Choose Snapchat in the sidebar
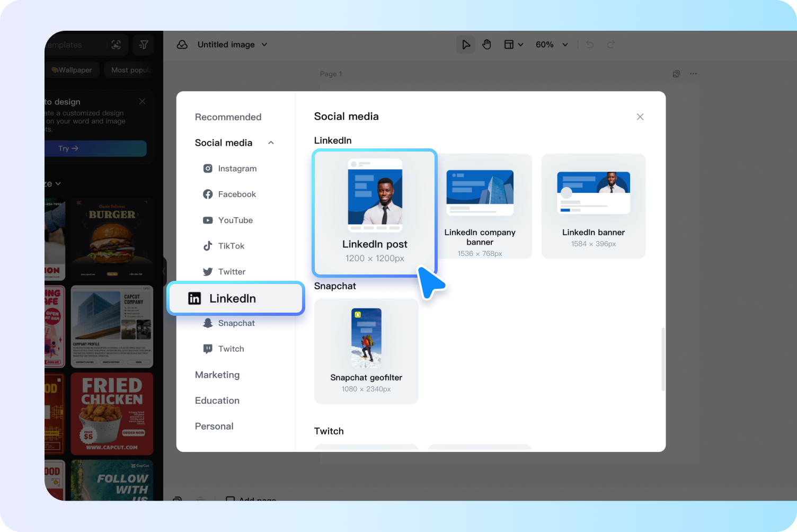 click(229, 323)
